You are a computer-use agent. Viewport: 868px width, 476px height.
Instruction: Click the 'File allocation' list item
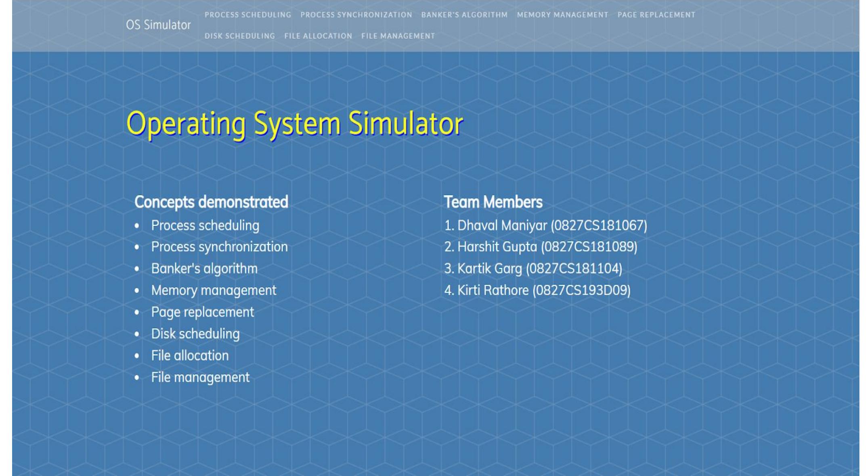(x=190, y=356)
